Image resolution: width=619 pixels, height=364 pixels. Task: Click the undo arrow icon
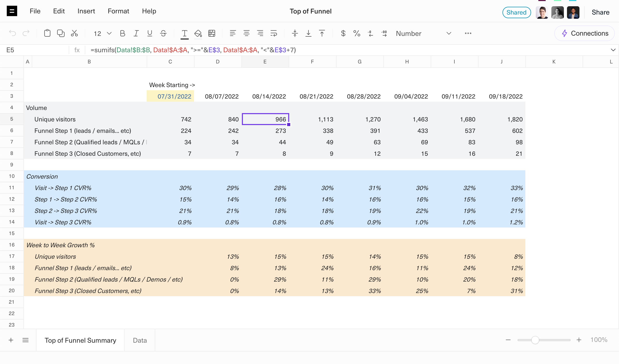pyautogui.click(x=12, y=33)
